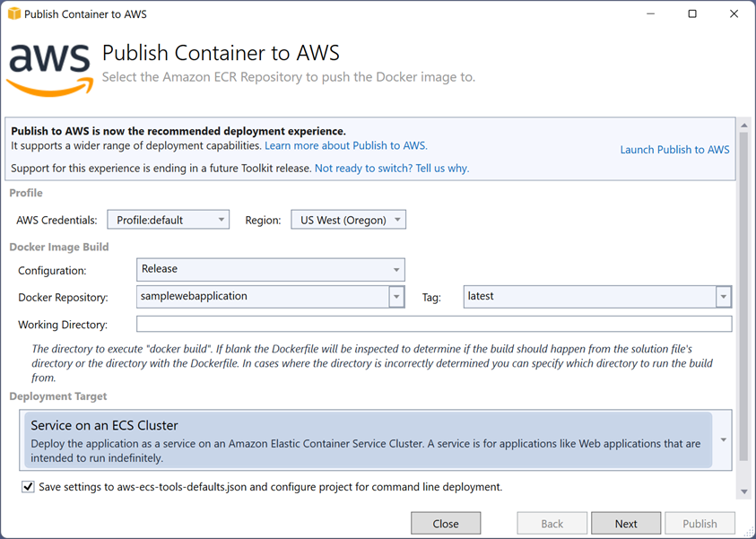
Task: Click the 'Profile' section heading
Action: tap(26, 193)
